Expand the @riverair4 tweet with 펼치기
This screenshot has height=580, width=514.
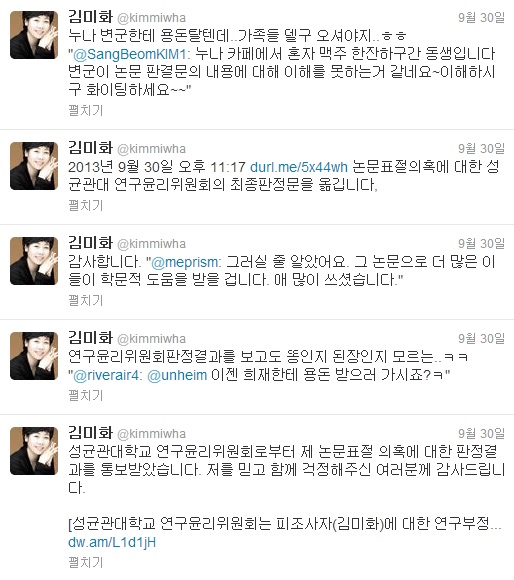click(86, 395)
